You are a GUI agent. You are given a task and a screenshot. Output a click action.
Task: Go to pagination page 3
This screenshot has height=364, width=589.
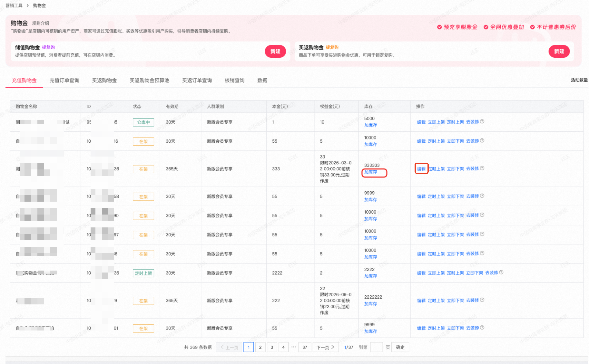pyautogui.click(x=272, y=347)
